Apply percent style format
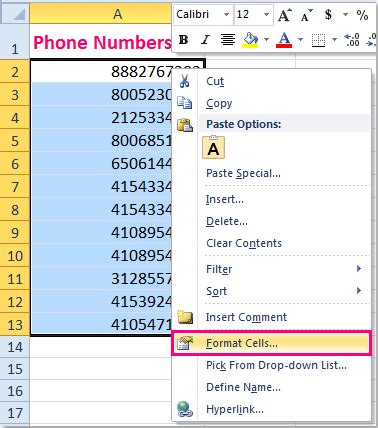378x428 pixels. click(x=362, y=15)
